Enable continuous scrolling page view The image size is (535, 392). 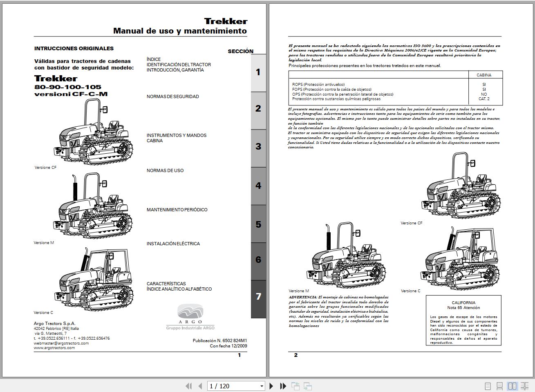pyautogui.click(x=499, y=386)
